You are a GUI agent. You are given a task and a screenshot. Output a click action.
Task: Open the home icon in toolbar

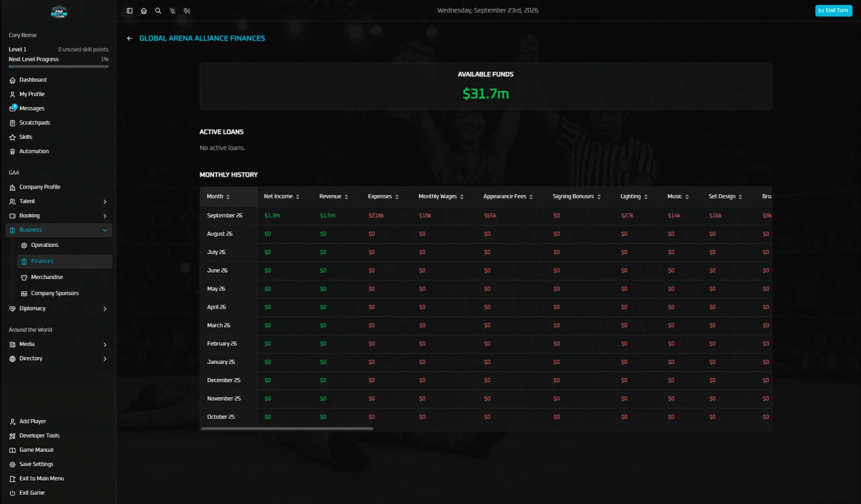[x=144, y=11]
